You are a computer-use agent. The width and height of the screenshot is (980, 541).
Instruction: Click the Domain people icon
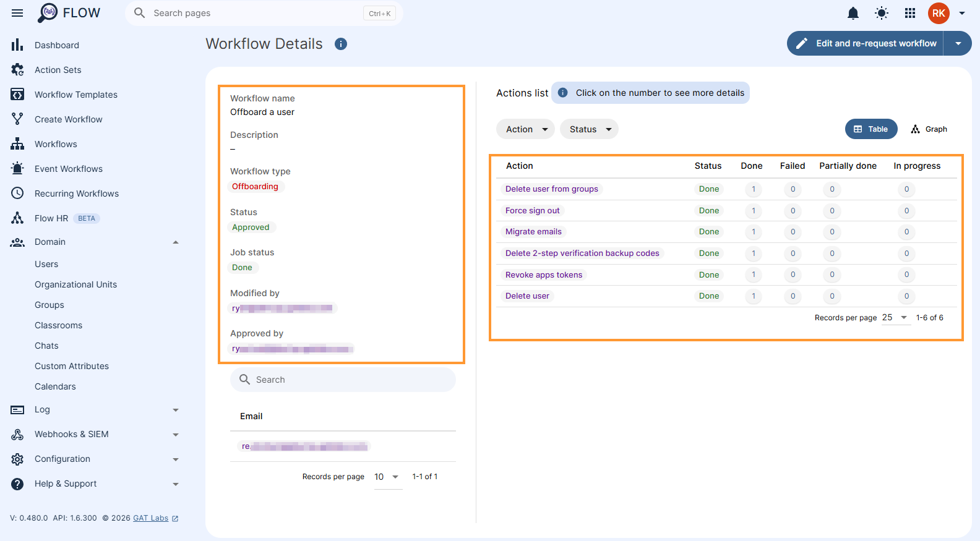(x=17, y=242)
